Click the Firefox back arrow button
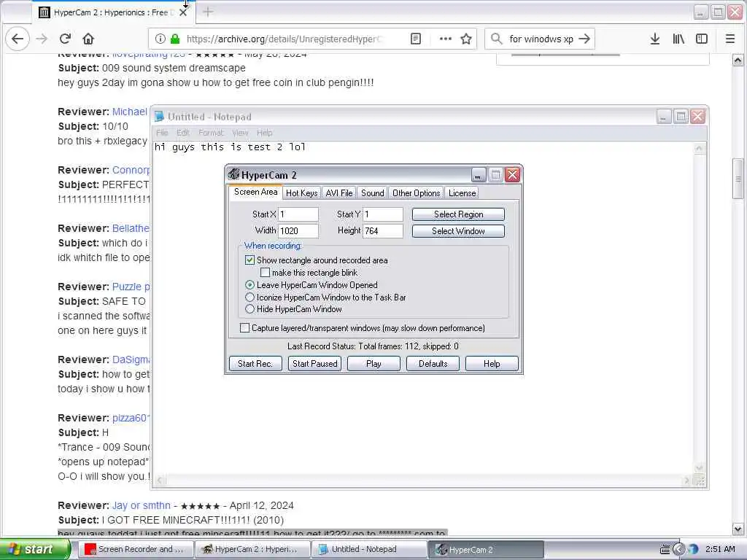 18,39
